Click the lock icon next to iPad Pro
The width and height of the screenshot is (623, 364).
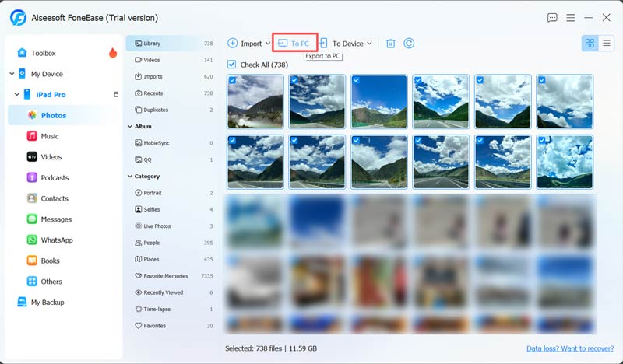[116, 94]
